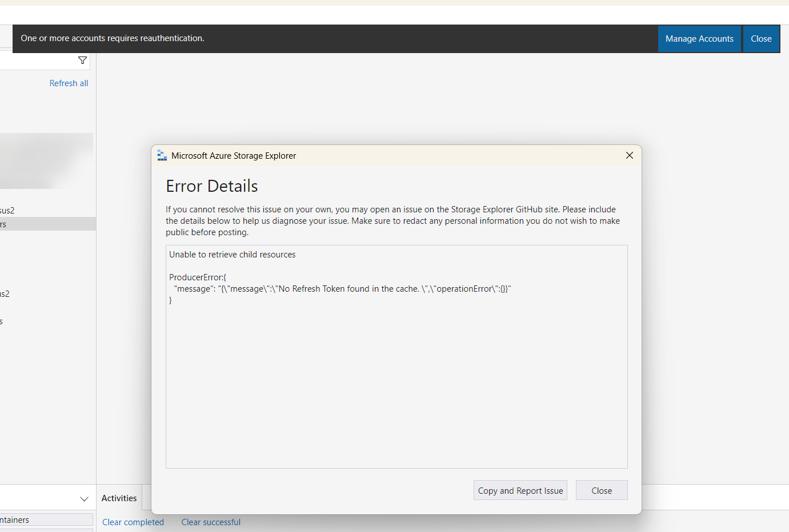Select the tree row ending in 'sus2'
Screen dimensions: 789x532
tap(48, 210)
